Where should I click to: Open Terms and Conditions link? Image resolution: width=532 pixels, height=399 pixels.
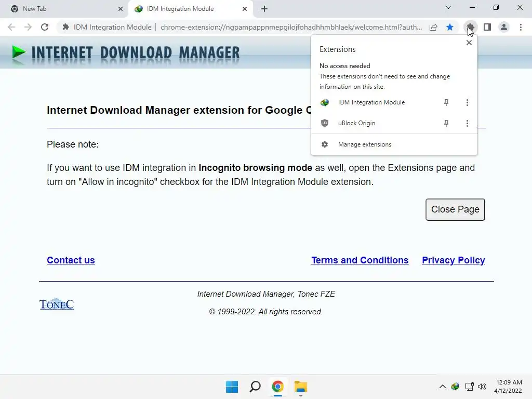pyautogui.click(x=360, y=260)
